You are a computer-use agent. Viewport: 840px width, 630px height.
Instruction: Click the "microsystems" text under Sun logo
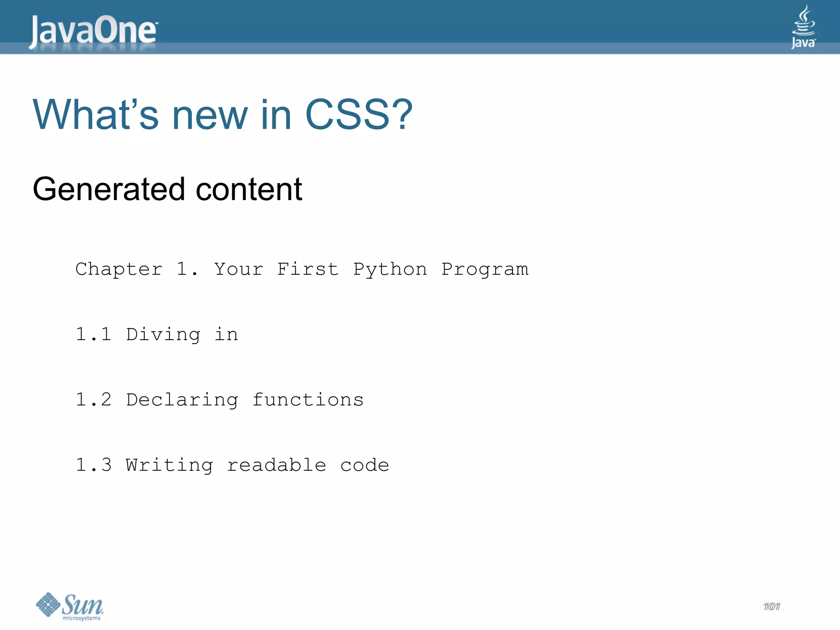(81, 618)
